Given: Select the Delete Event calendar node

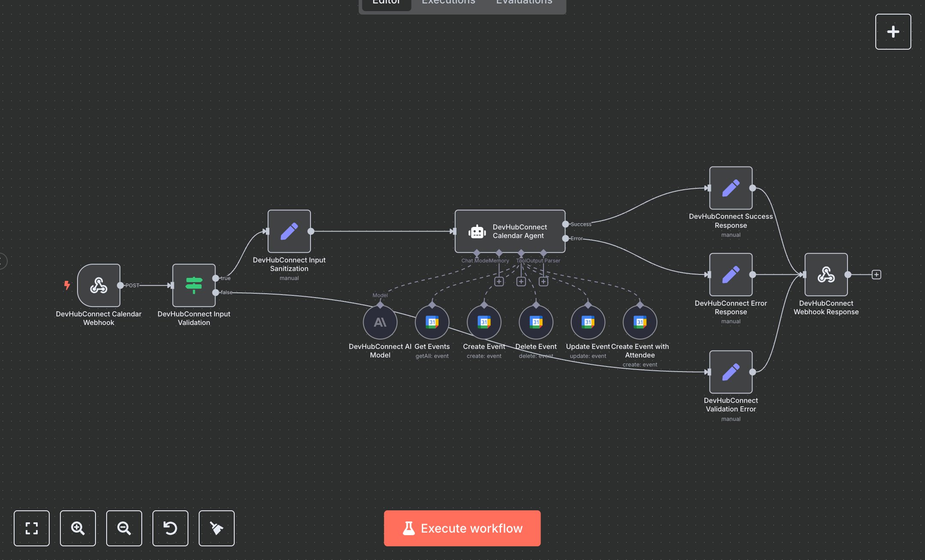Looking at the screenshot, I should [x=536, y=322].
